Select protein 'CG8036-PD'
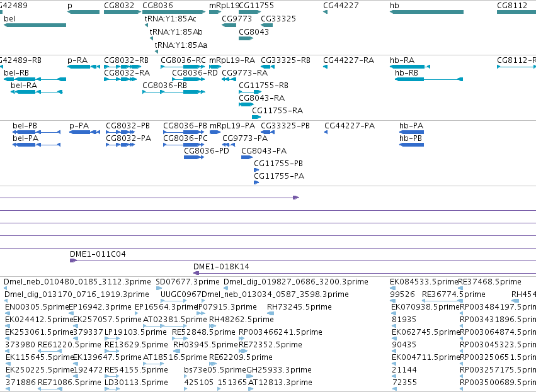536x392 pixels. (x=207, y=151)
